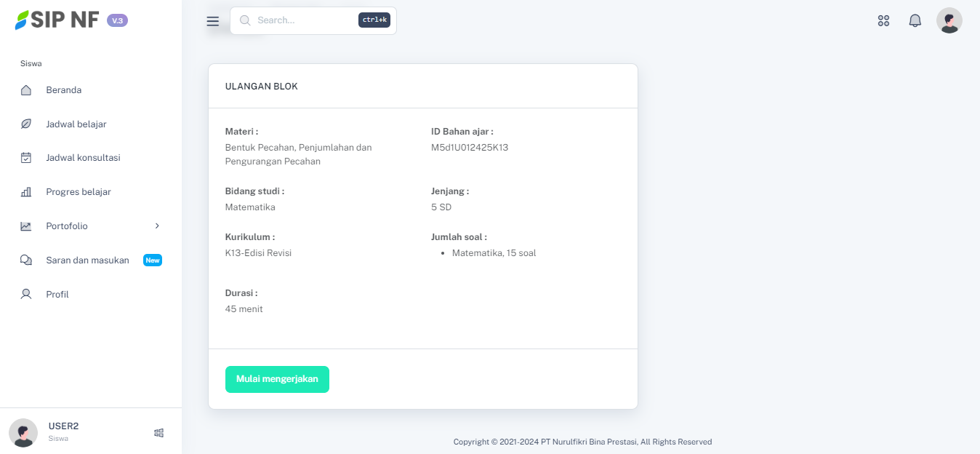Open the notifications bell
Viewport: 980px width, 454px height.
(915, 21)
